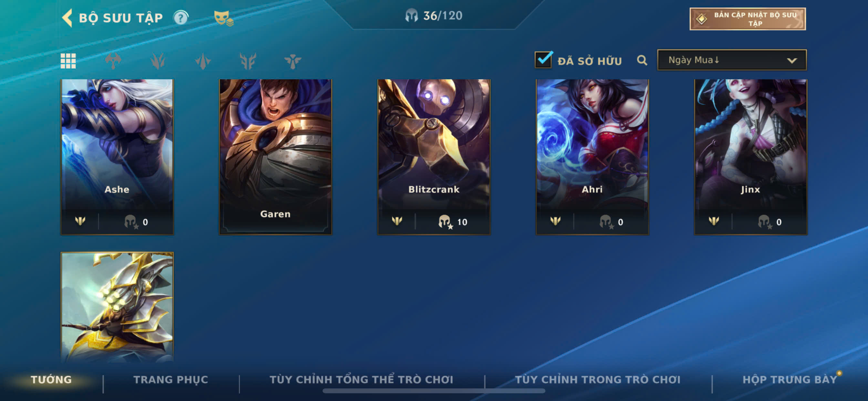This screenshot has width=868, height=401.
Task: Click the horizontal scrollbar under the tabs
Action: (434, 391)
